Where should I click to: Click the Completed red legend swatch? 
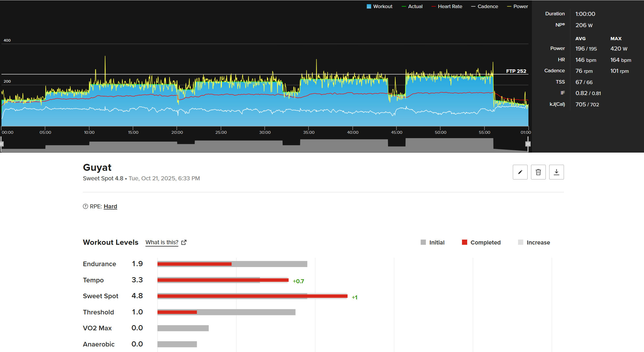pyautogui.click(x=465, y=242)
